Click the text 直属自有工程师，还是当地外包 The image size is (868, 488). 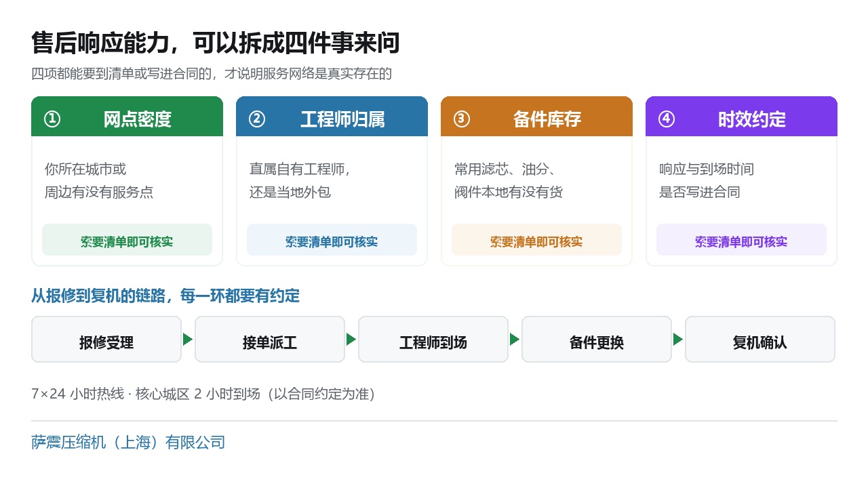pyautogui.click(x=300, y=180)
